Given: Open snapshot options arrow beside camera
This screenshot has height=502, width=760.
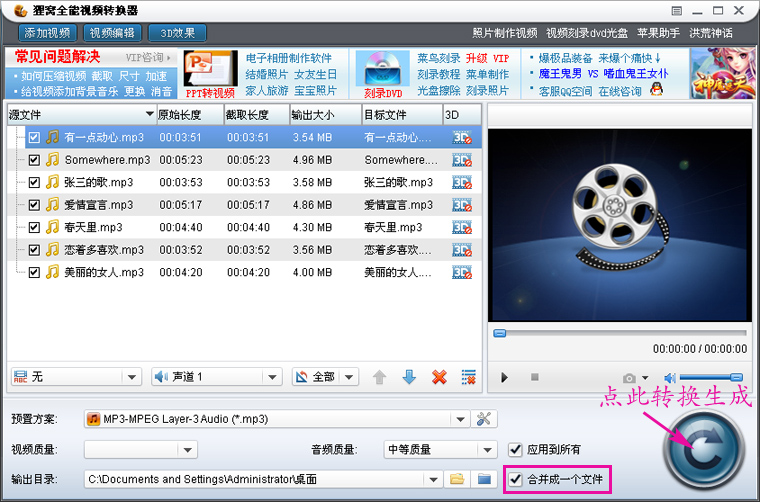Looking at the screenshot, I should click(645, 378).
